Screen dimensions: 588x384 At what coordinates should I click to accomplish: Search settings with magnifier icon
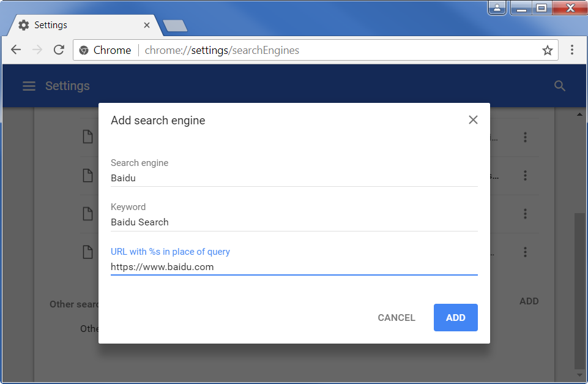coord(559,86)
